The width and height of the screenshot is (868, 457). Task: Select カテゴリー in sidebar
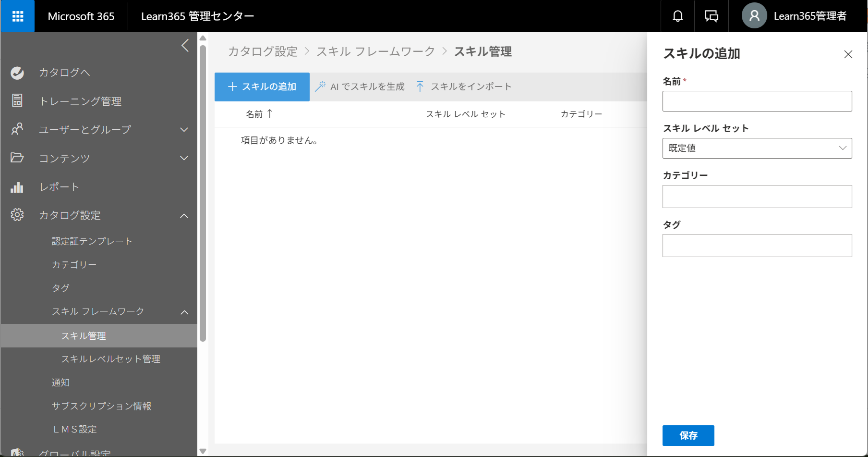pyautogui.click(x=74, y=265)
